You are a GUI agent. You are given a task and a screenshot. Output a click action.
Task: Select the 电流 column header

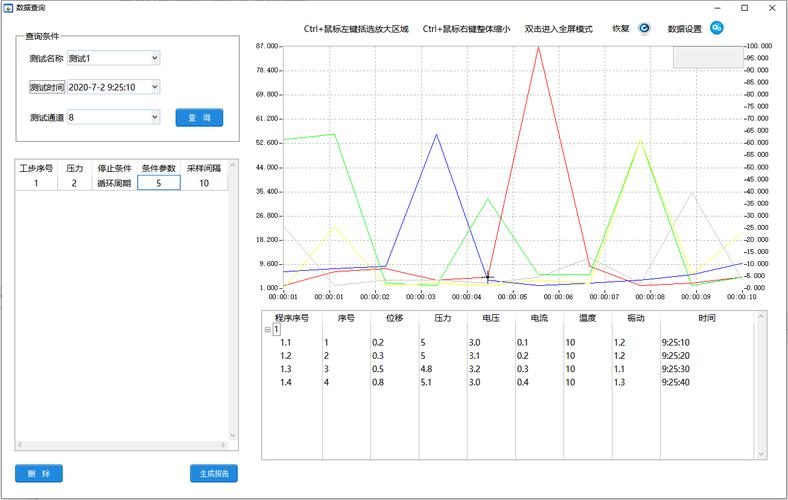click(x=539, y=318)
